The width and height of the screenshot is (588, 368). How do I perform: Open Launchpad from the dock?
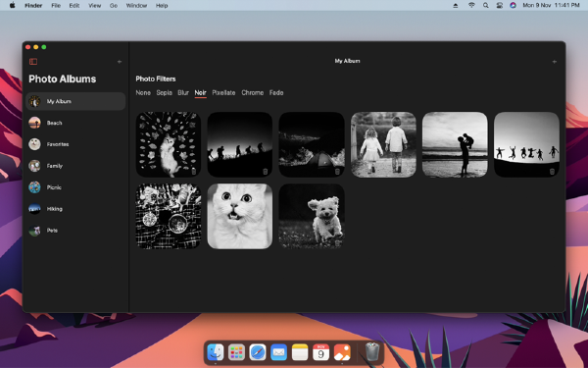(236, 352)
